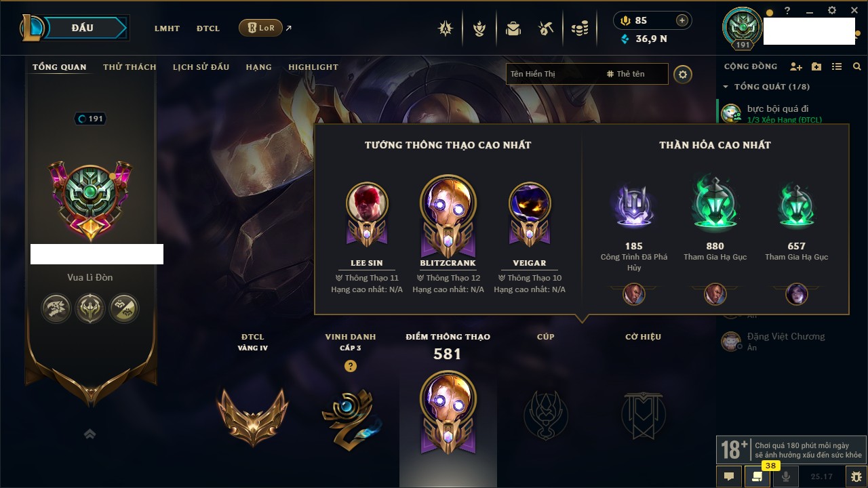Toggle friends list view options icon

(837, 66)
